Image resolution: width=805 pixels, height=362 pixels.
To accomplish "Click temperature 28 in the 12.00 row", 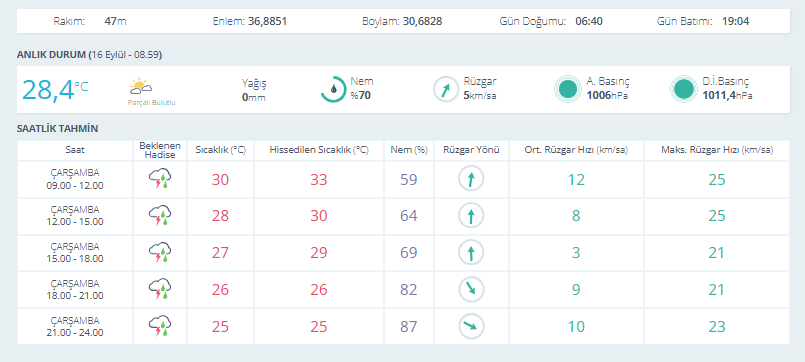I will click(220, 216).
